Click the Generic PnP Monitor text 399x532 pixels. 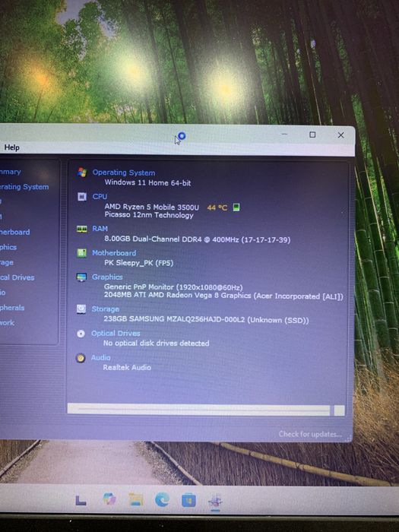173,287
